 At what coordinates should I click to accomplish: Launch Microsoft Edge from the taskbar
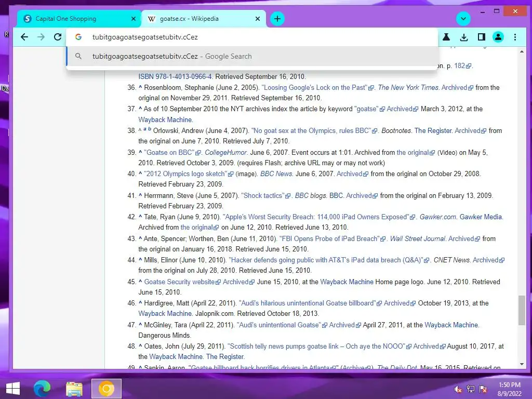point(42,389)
